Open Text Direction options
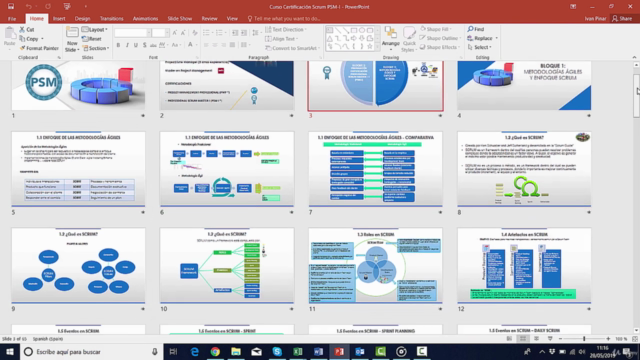The height and width of the screenshot is (360, 640). (x=286, y=29)
